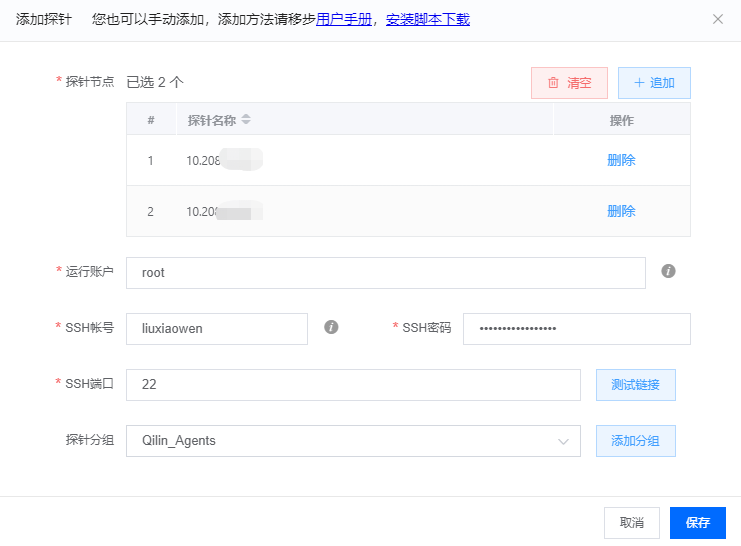
Task: Click the 清空 button
Action: pyautogui.click(x=569, y=83)
